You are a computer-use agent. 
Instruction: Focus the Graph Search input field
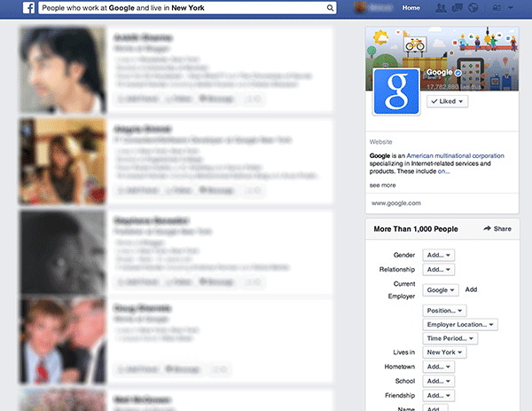pos(187,8)
